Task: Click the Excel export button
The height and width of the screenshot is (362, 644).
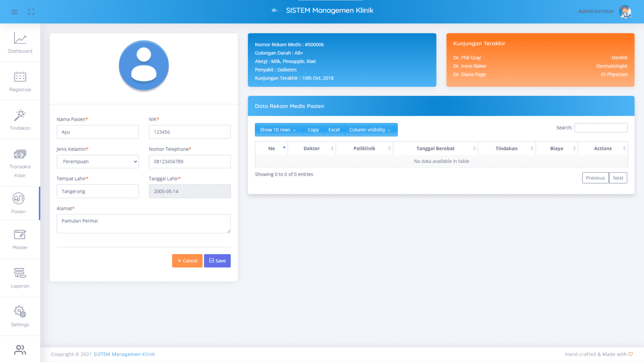Action: click(x=334, y=130)
